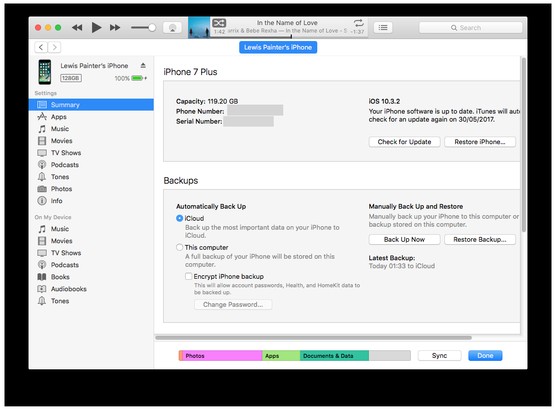Click the Apps segment of storage bar

[x=281, y=356]
